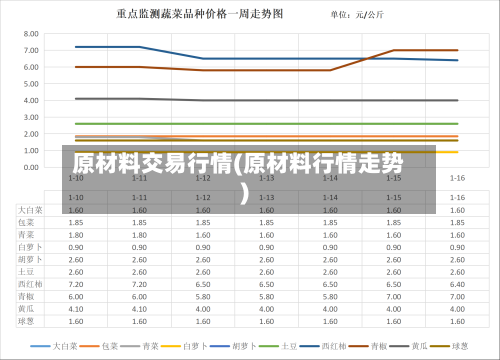Click the 1-16 label on the chart x-axis
The width and height of the screenshot is (500, 360).
[x=457, y=178]
